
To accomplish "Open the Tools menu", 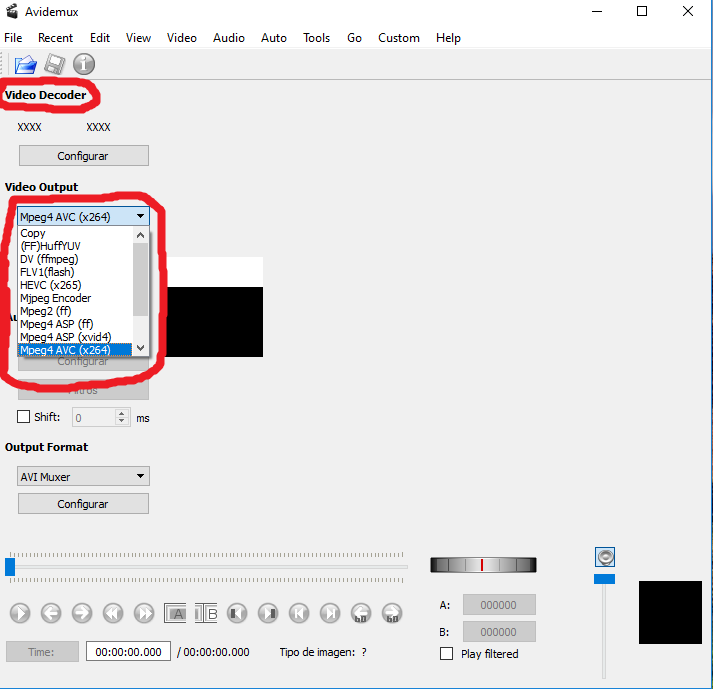I will click(316, 38).
